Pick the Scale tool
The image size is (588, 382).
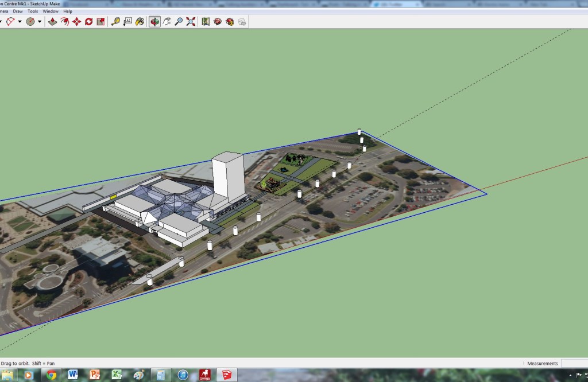100,22
